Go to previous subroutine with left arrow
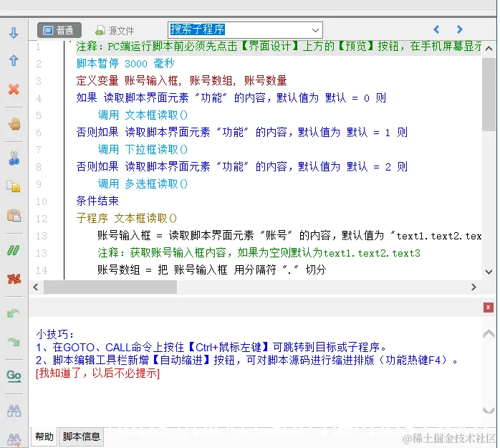This screenshot has height=448, width=500. tap(436, 29)
